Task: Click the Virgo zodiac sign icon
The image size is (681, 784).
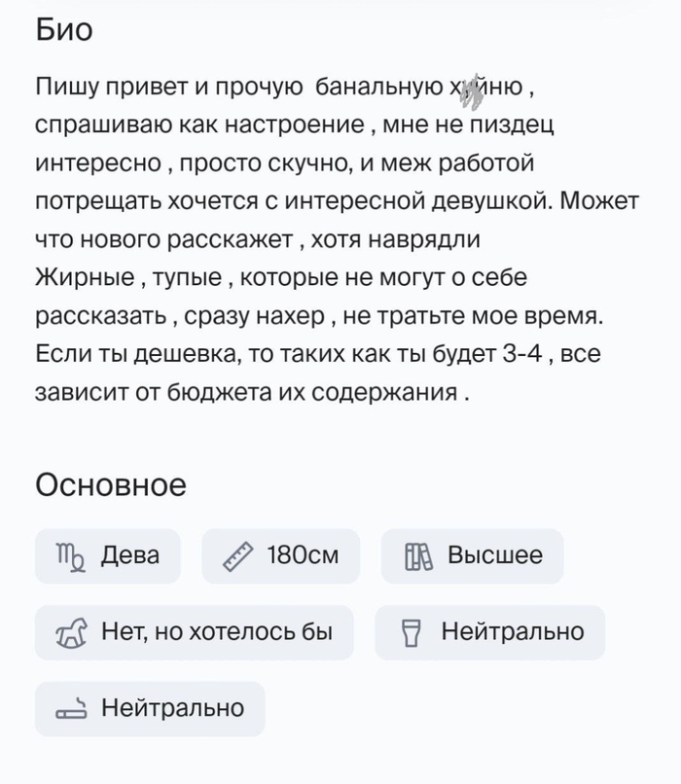Action: click(69, 556)
